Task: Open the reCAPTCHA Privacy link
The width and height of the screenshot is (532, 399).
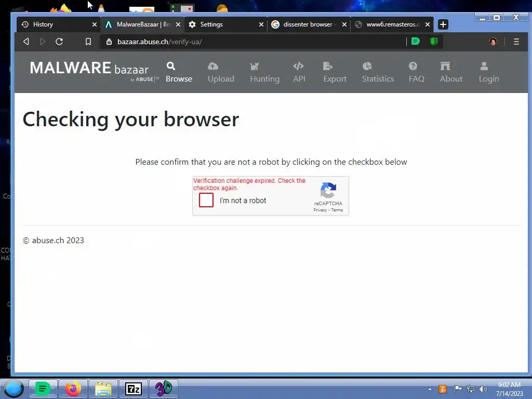Action: pos(320,210)
